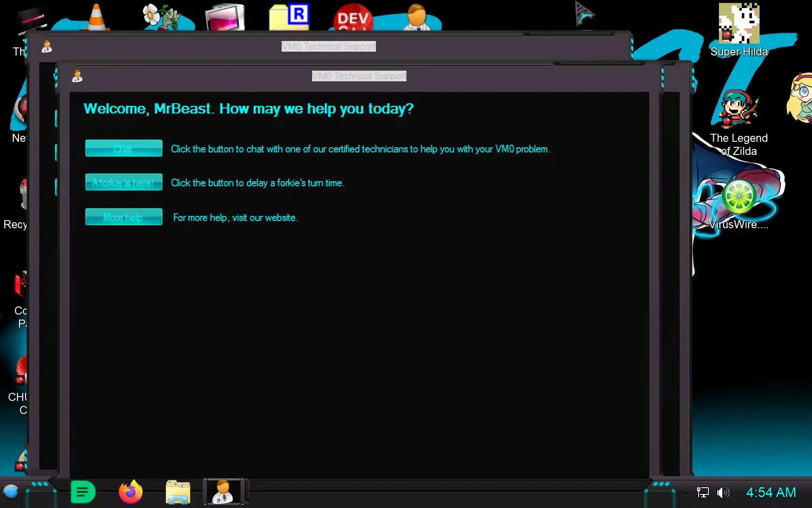The height and width of the screenshot is (508, 812).
Task: Click the 4:54 AM taskbar clock
Action: click(x=771, y=492)
